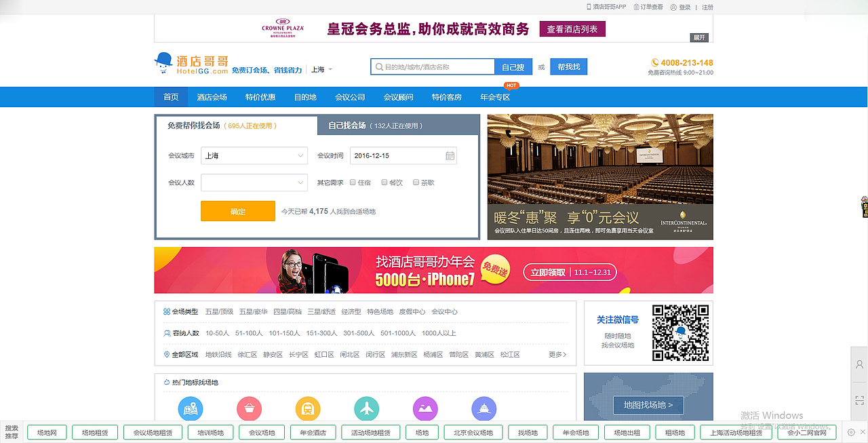Tick the 茶歇 tea break checkbox
Screen dimensions: 868x443
[x=416, y=182]
